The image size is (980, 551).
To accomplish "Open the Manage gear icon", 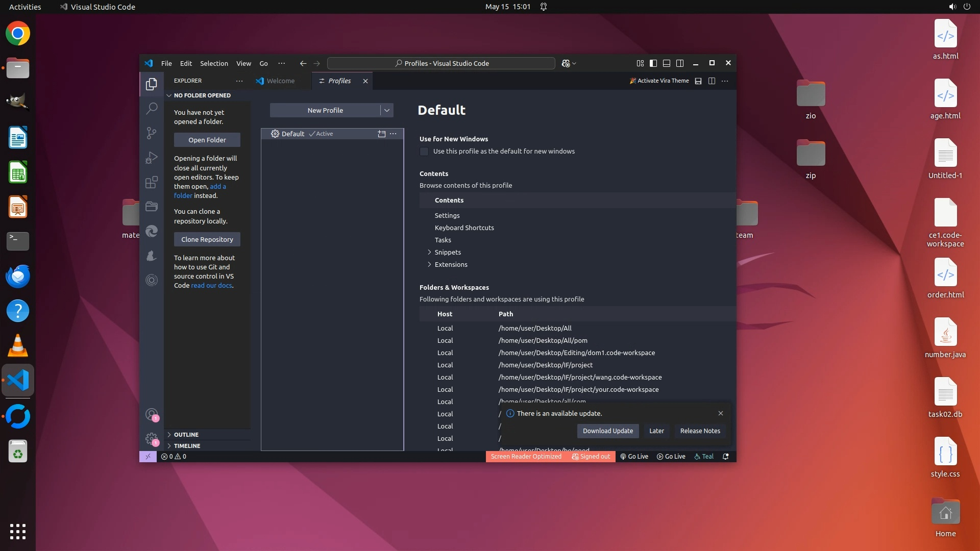I will click(x=152, y=439).
